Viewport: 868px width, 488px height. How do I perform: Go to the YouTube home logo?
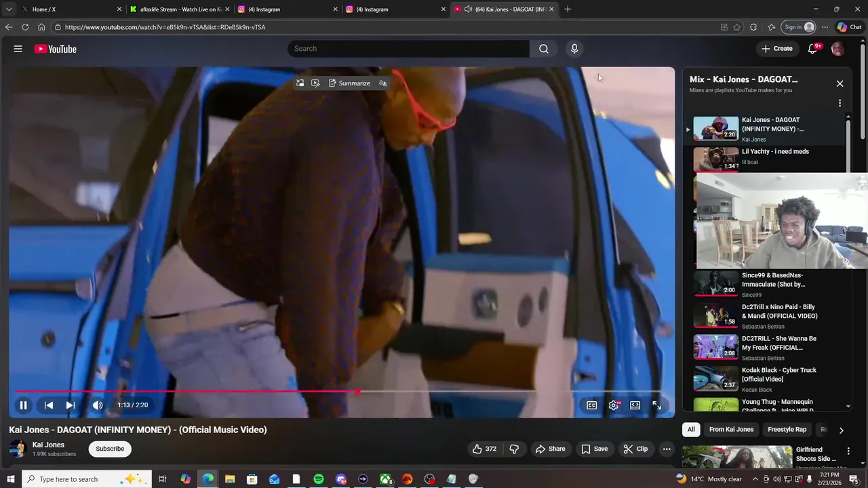pyautogui.click(x=55, y=49)
